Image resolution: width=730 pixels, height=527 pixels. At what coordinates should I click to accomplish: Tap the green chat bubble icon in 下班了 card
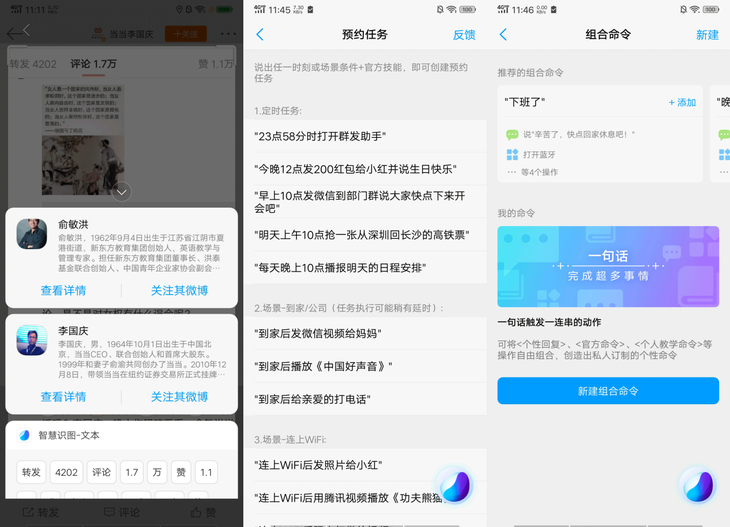(512, 135)
